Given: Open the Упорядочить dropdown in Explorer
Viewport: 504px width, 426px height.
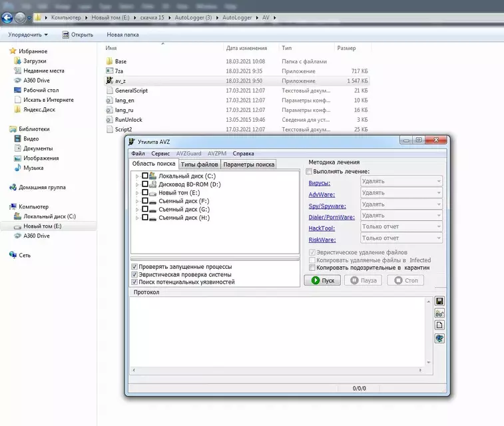Looking at the screenshot, I should (x=28, y=35).
